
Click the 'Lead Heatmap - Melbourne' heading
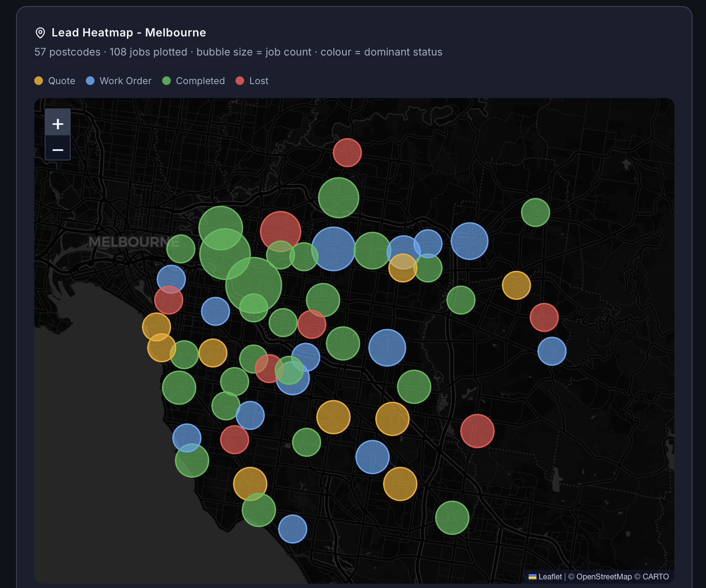point(129,33)
